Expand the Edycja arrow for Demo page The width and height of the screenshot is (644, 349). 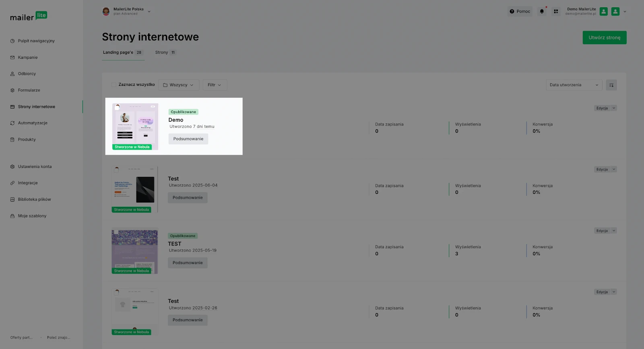pyautogui.click(x=614, y=108)
